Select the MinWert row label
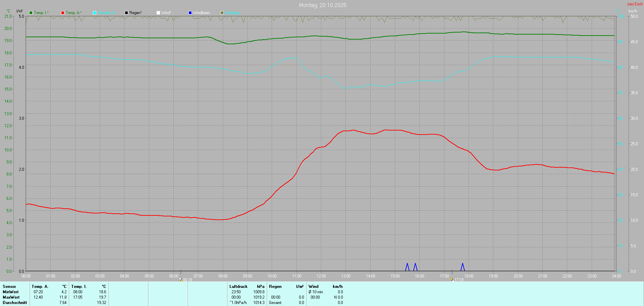 (x=11, y=292)
